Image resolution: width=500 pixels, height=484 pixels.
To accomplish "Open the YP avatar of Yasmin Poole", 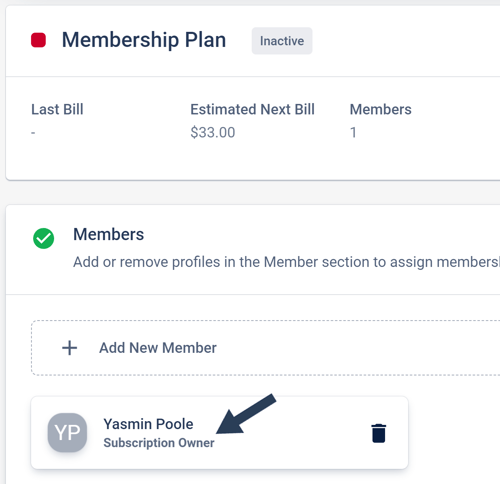I will (67, 432).
